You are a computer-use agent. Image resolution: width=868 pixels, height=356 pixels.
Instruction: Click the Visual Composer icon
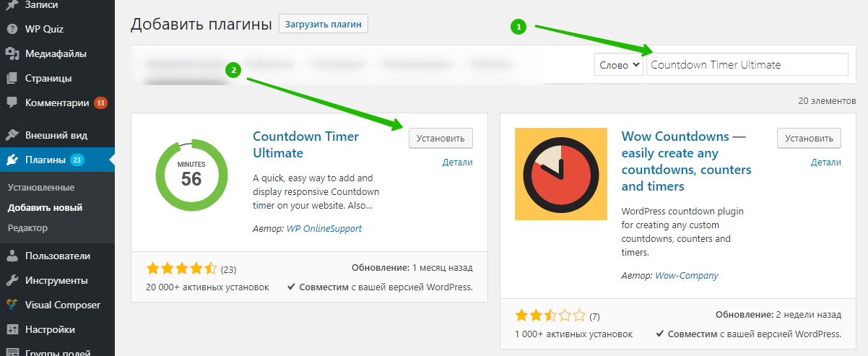pyautogui.click(x=12, y=305)
